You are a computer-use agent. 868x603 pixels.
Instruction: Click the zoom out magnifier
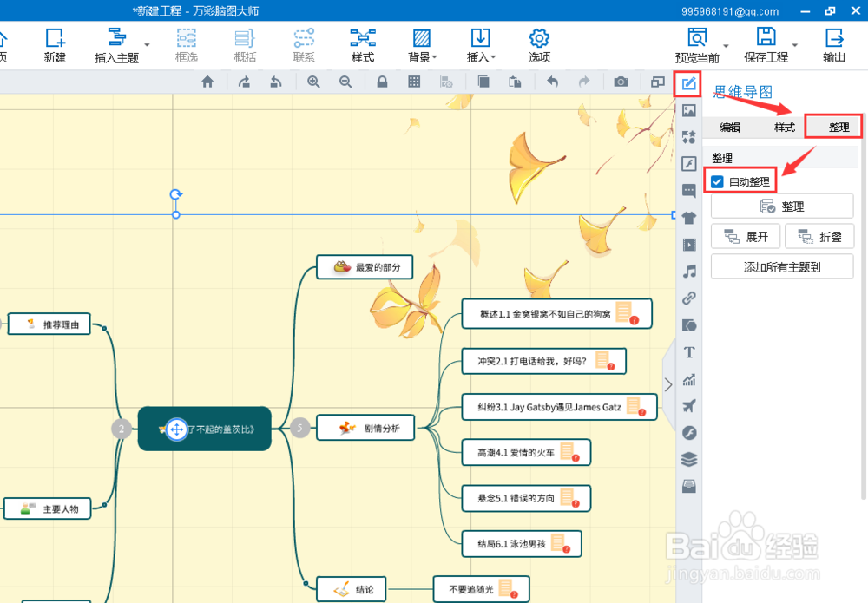tap(345, 82)
